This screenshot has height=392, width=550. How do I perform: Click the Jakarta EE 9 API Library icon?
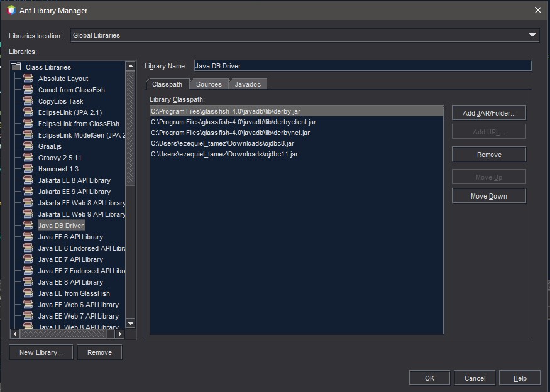[x=28, y=192]
